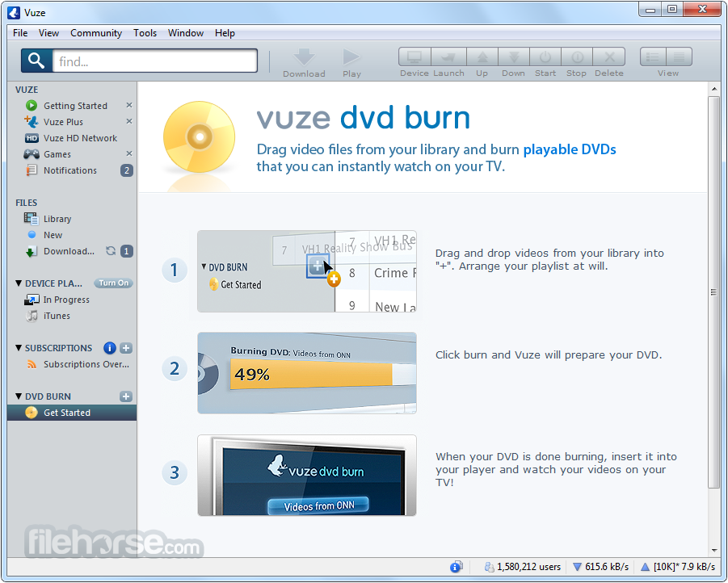Image resolution: width=728 pixels, height=583 pixels.
Task: Open Library in the Files section
Action: tap(57, 219)
